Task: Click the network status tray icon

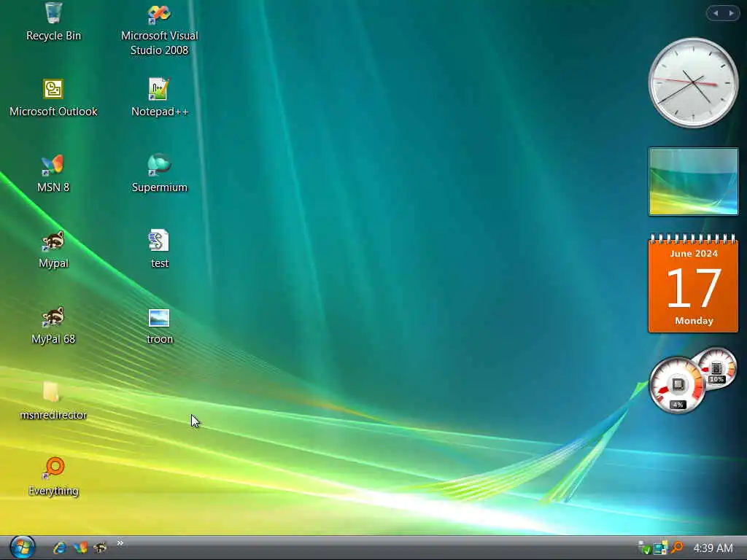Action: (x=660, y=548)
